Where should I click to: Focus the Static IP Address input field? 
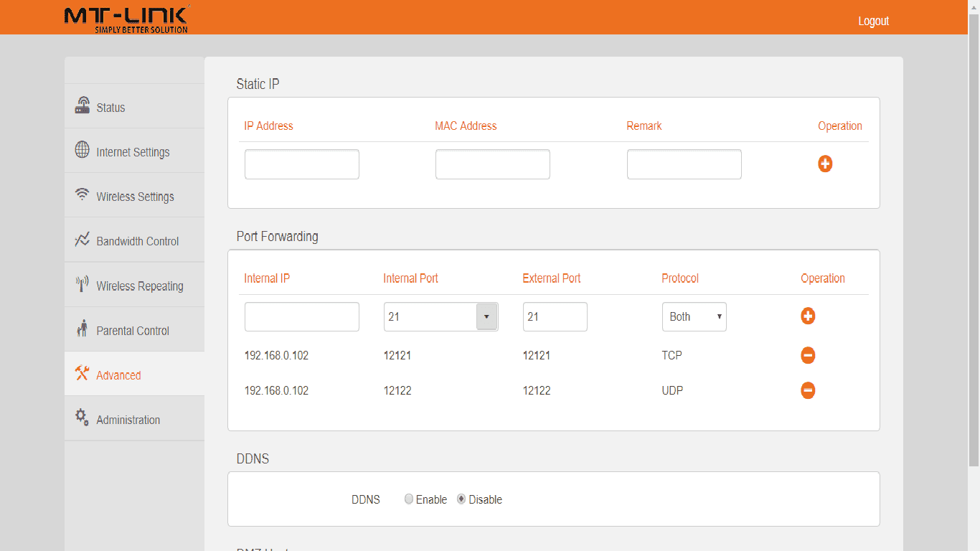point(302,164)
